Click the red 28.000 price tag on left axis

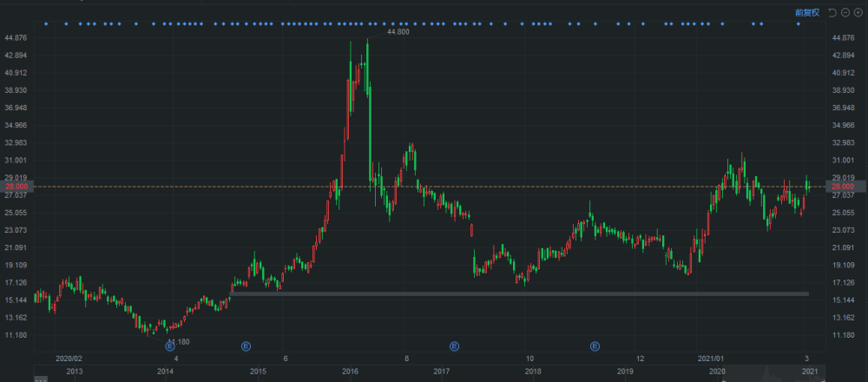(16, 187)
